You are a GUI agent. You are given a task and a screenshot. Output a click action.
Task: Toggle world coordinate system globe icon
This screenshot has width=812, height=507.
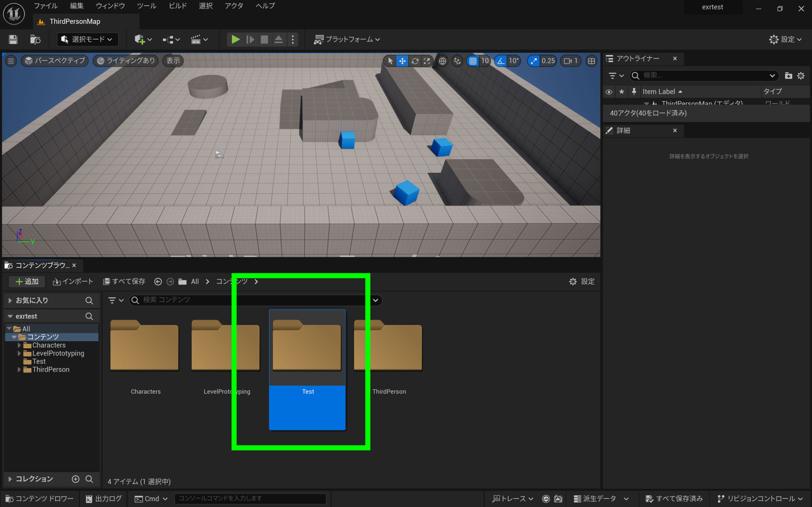[442, 61]
